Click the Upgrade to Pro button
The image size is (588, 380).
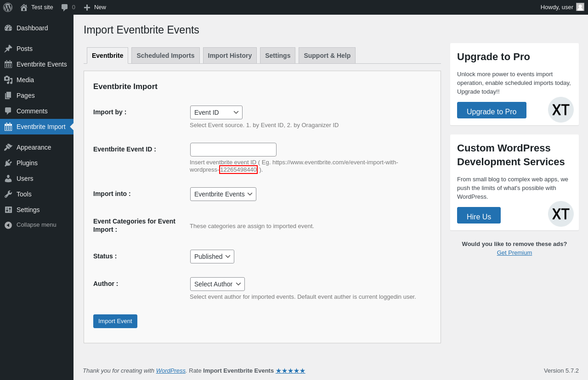492,110
